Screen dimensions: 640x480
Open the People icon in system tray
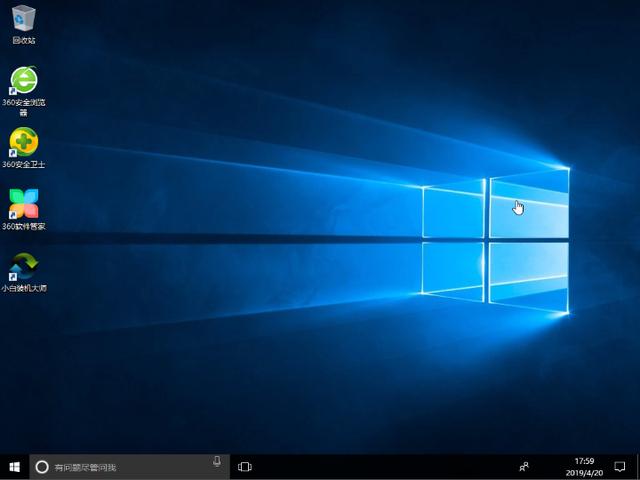(x=524, y=467)
